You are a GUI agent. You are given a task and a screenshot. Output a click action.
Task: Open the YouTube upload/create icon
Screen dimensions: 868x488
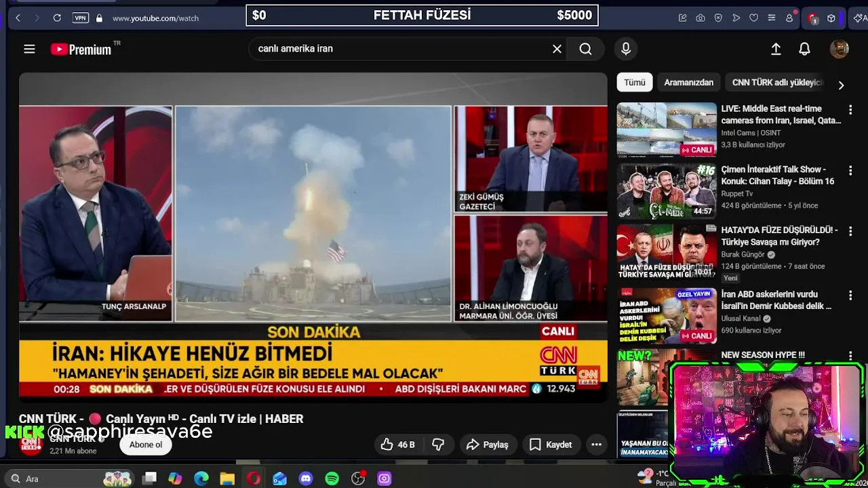(776, 49)
